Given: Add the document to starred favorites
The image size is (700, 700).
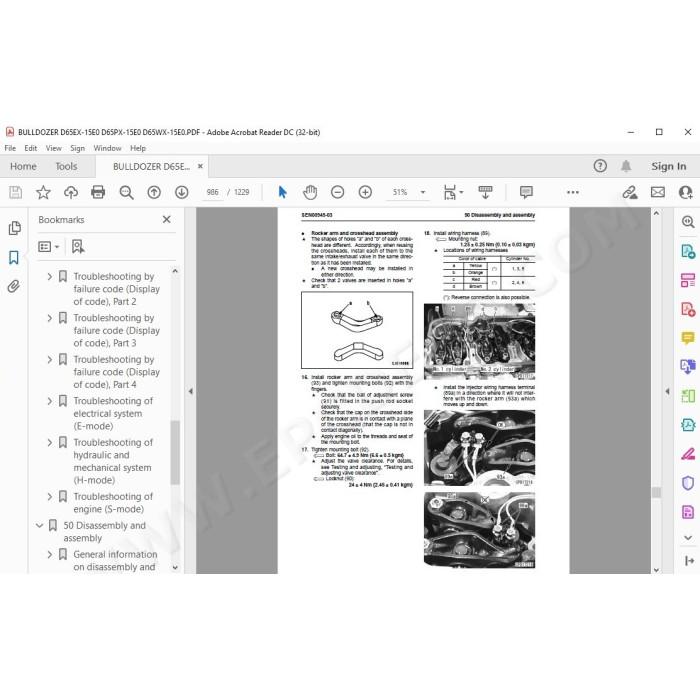Looking at the screenshot, I should tap(43, 192).
